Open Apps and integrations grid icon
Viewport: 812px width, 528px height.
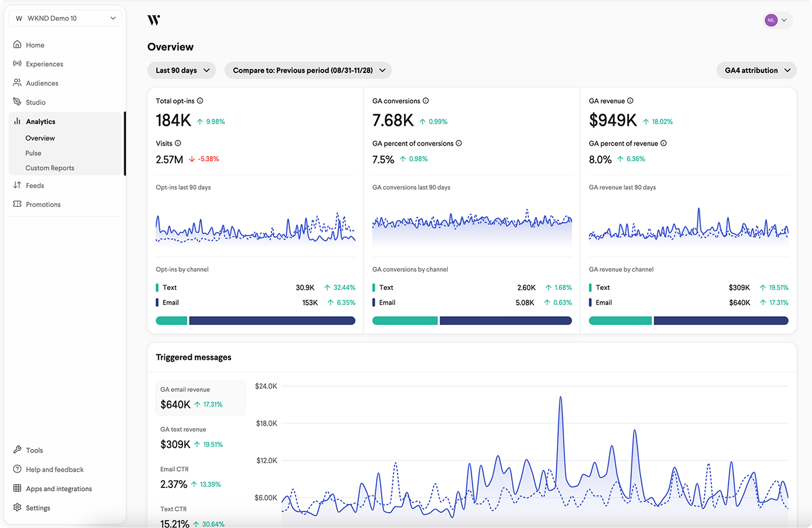[x=17, y=488]
